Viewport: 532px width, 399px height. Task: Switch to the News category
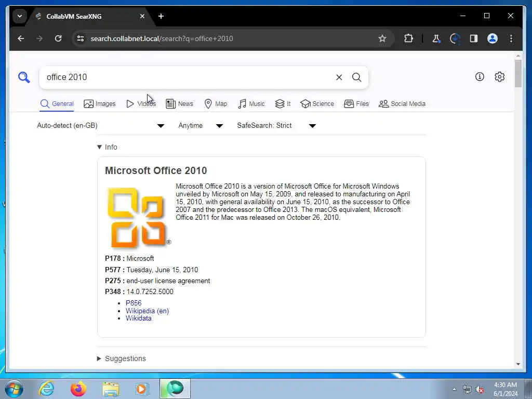pyautogui.click(x=179, y=104)
